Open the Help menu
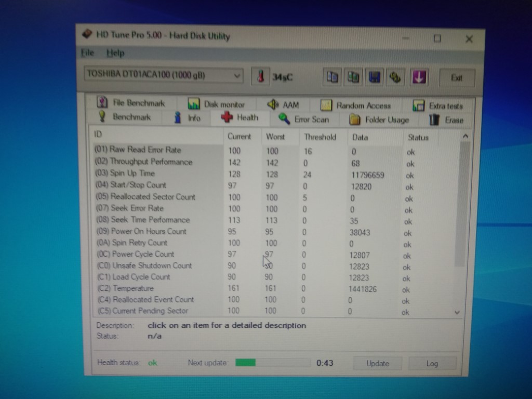 point(115,53)
